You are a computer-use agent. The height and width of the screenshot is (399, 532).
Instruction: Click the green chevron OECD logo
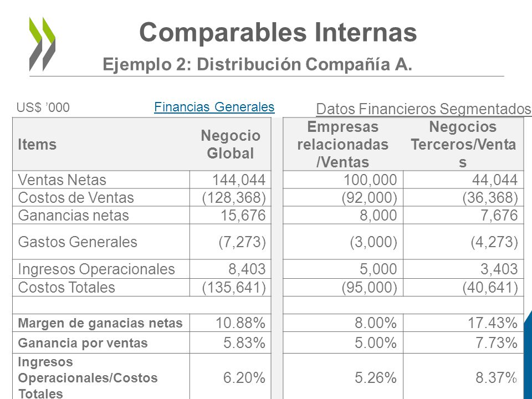(x=42, y=44)
